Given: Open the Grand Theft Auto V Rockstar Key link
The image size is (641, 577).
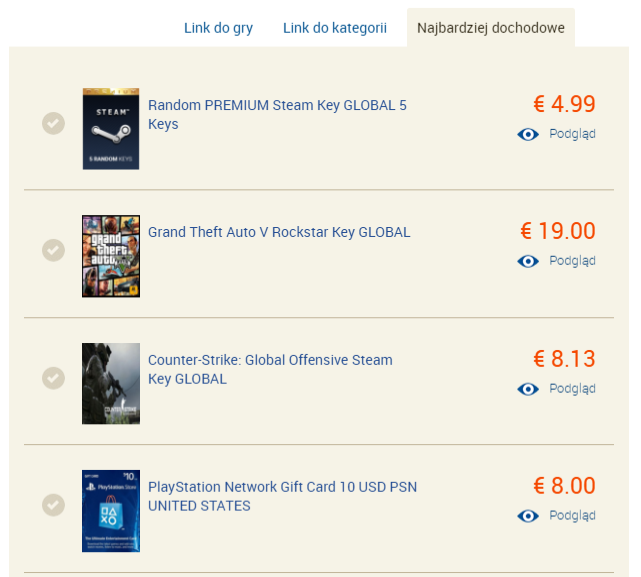Looking at the screenshot, I should tap(279, 232).
